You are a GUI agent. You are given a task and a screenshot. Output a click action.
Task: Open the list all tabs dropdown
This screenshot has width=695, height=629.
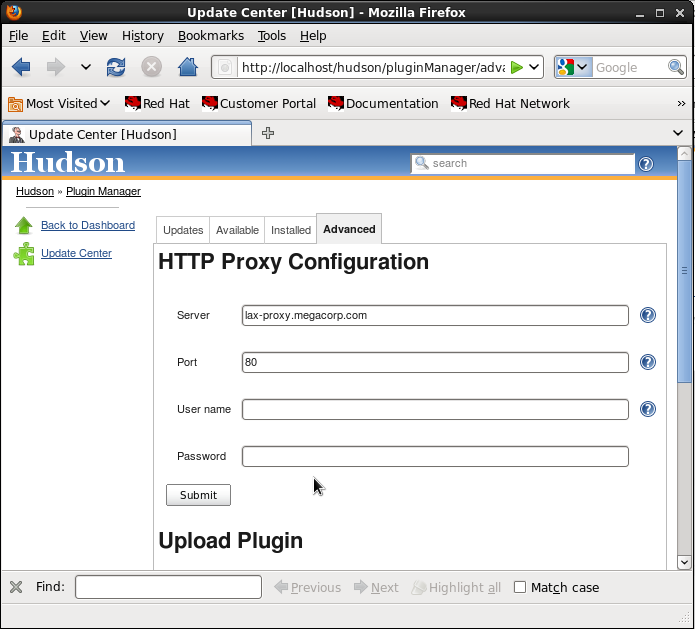[678, 133]
